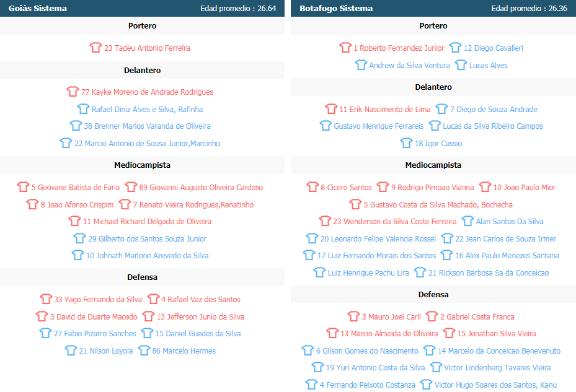Select Leonardo Felipe Valencia Rossel link

coord(378,238)
